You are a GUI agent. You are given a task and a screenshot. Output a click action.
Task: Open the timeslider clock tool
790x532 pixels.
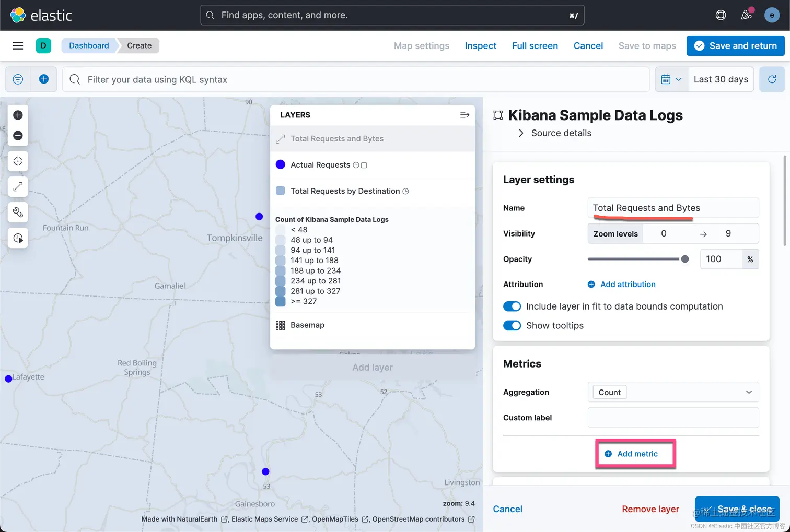[x=18, y=238]
